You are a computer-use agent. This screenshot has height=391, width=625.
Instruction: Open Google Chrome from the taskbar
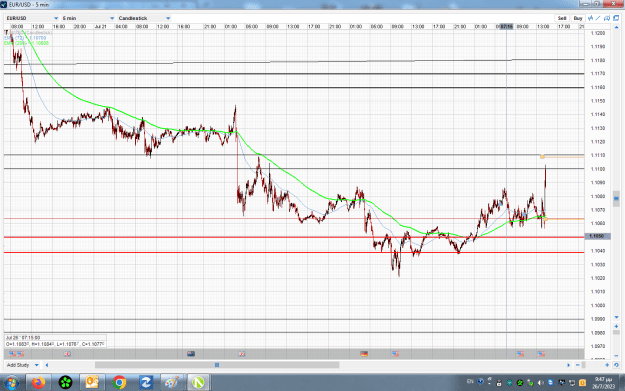tap(119, 383)
